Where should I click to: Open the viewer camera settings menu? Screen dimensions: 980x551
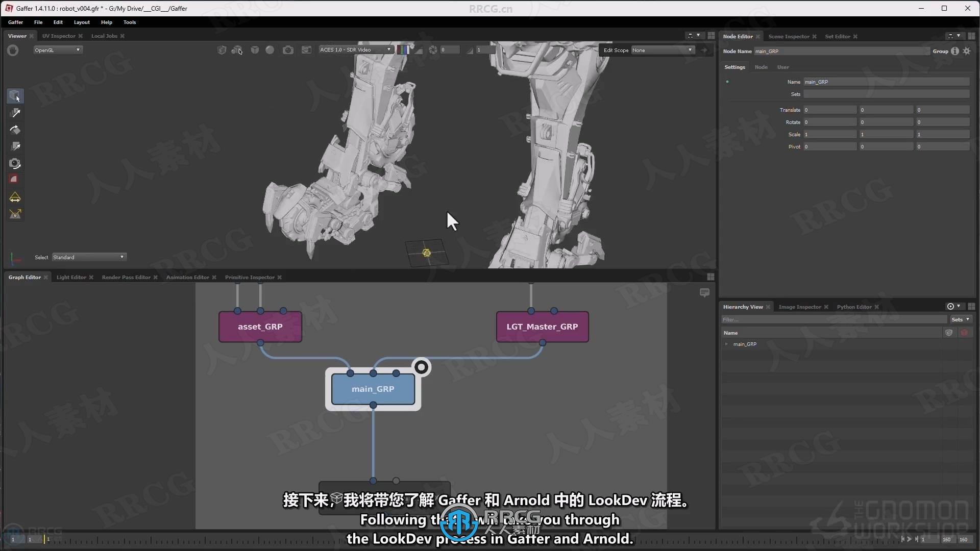click(288, 50)
